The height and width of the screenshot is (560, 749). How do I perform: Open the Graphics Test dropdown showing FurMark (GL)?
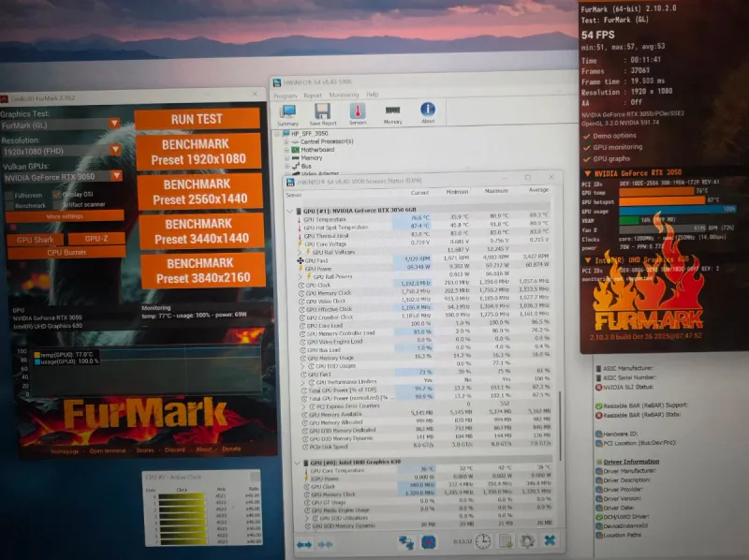(60, 125)
